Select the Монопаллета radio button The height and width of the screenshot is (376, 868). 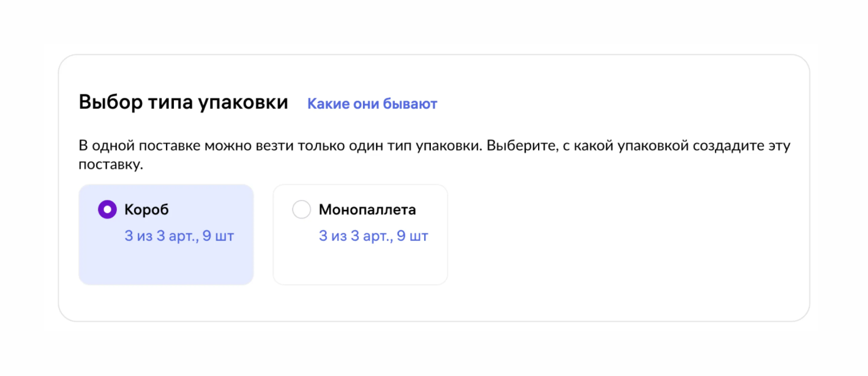point(302,210)
